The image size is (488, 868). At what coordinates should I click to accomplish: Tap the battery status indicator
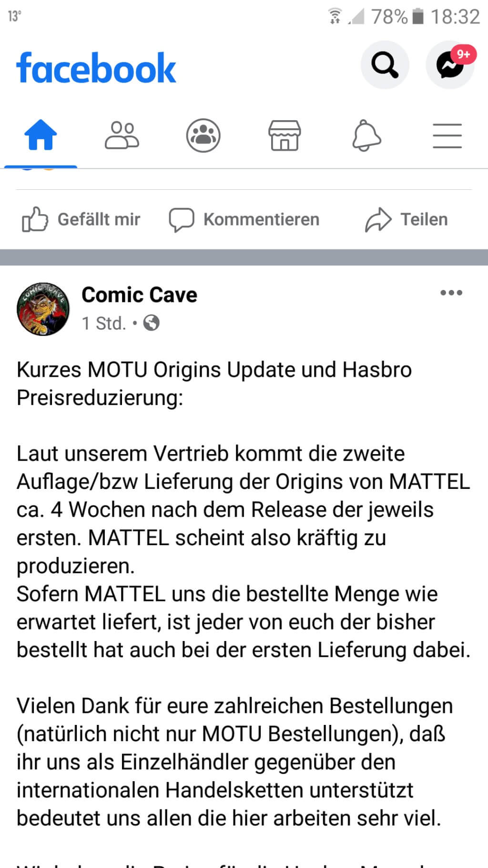418,16
